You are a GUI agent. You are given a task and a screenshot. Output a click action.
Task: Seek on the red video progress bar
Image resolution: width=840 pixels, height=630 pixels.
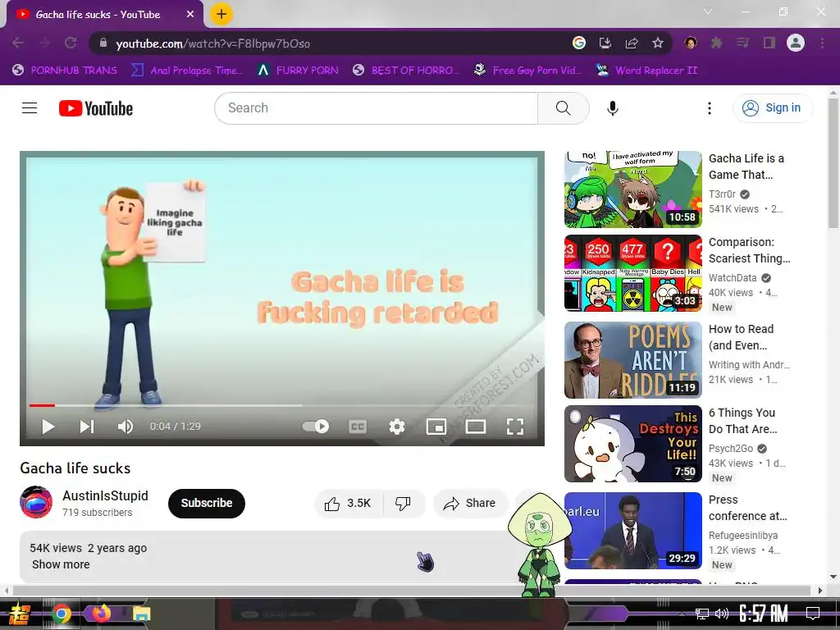click(42, 405)
